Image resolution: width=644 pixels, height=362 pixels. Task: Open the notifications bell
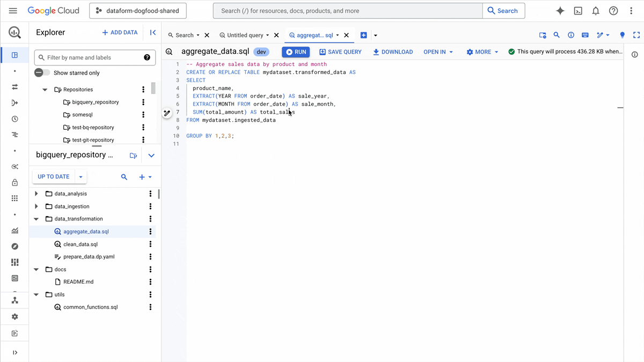point(596,11)
